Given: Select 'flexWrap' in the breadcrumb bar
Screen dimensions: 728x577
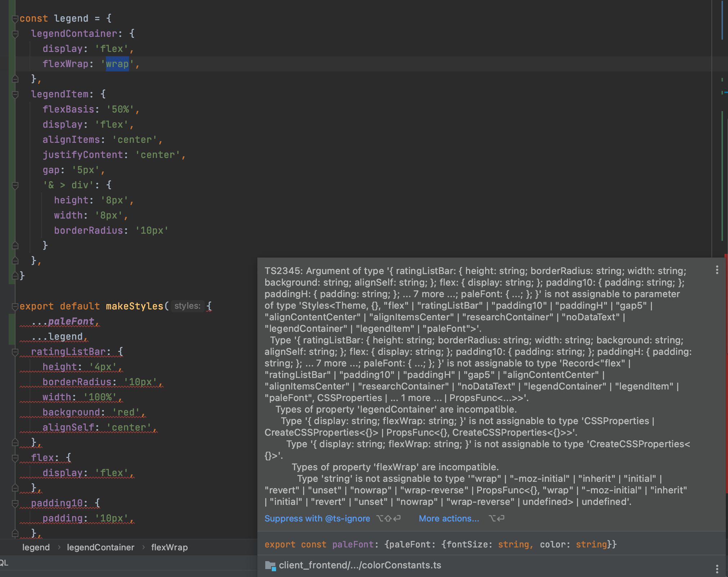Looking at the screenshot, I should click(x=169, y=547).
